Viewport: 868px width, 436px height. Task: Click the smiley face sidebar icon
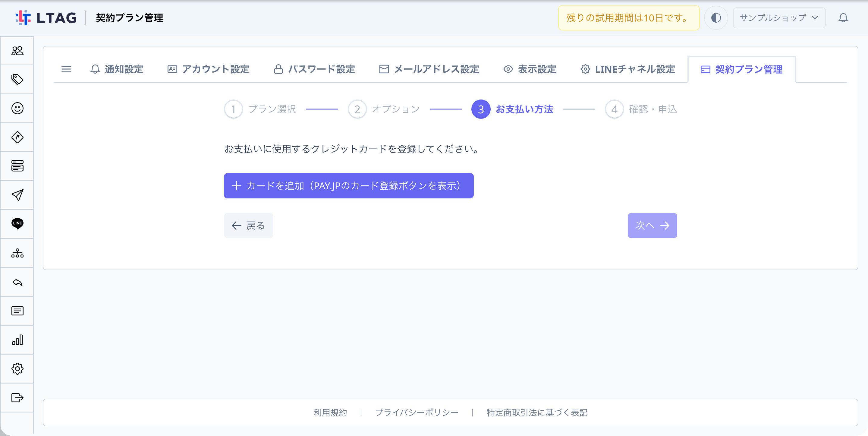(17, 108)
